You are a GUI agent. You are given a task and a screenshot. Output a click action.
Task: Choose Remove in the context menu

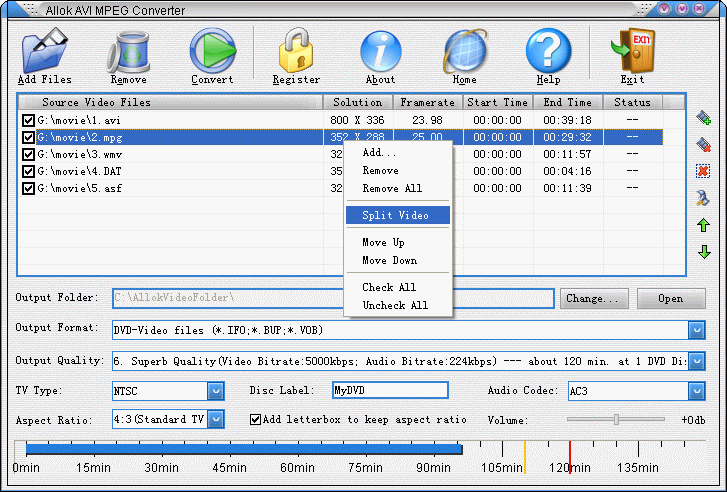(x=398, y=171)
